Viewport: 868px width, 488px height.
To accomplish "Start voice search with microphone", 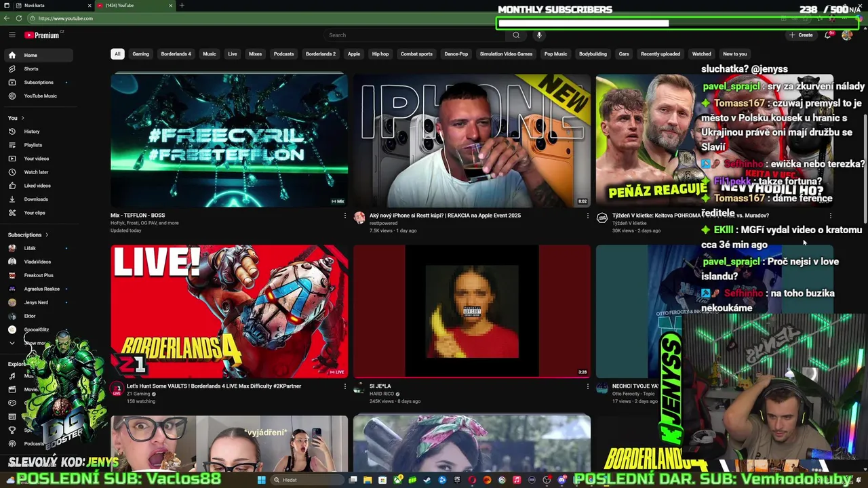I will 539,35.
